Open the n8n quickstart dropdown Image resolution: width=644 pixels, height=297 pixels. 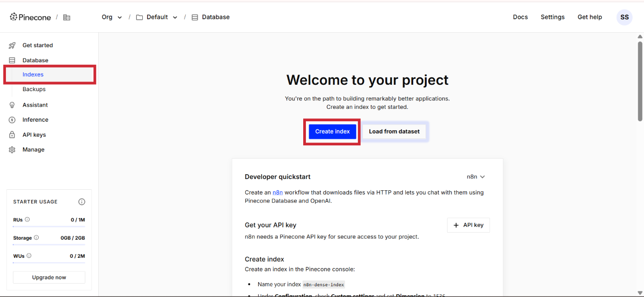coord(476,177)
